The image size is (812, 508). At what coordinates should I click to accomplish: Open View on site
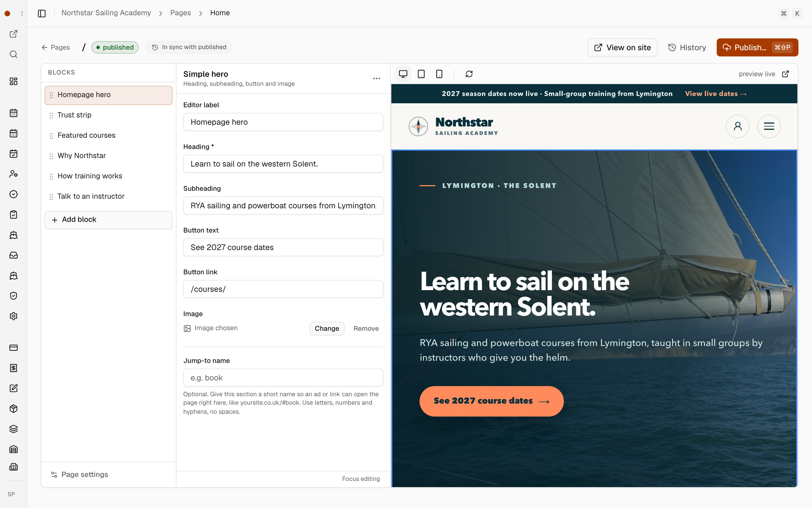tap(623, 47)
